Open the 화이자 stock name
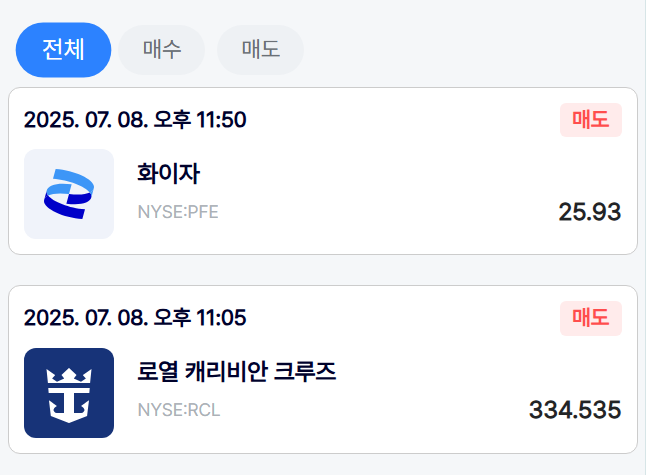Viewport: 646px width, 475px height. 169,173
